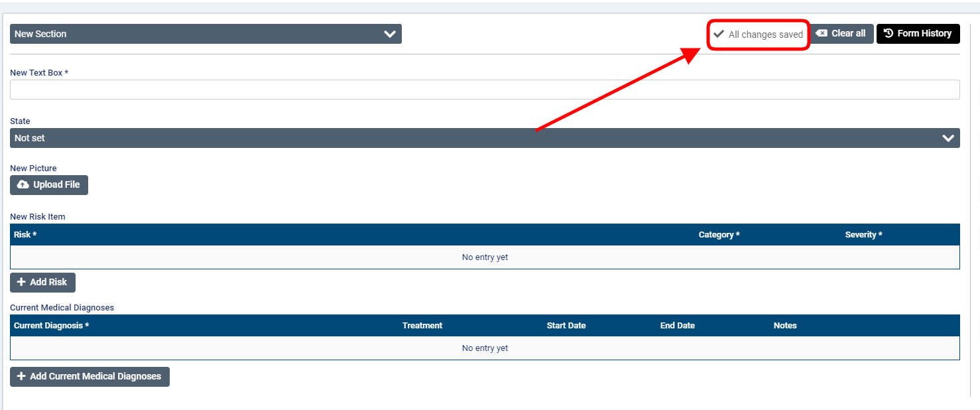Click the Risk column header

click(x=25, y=235)
